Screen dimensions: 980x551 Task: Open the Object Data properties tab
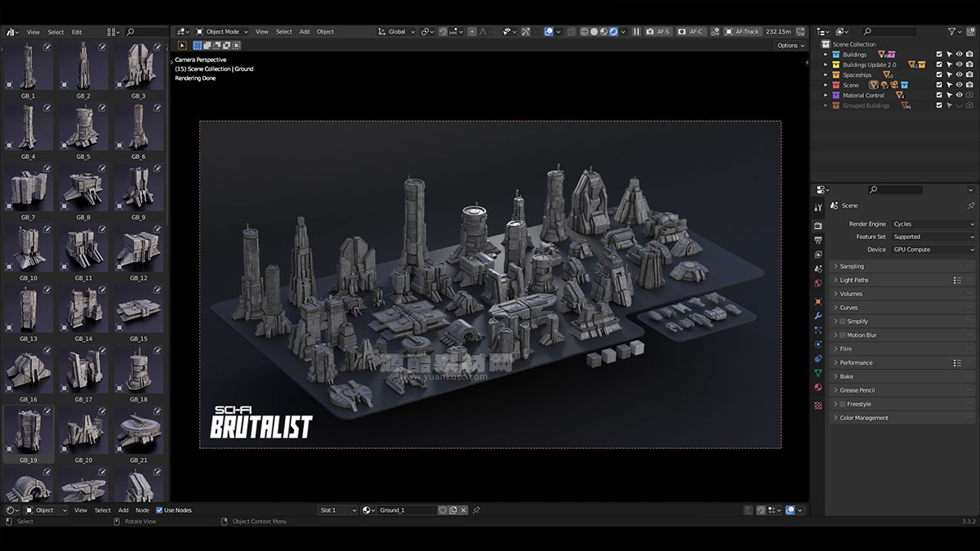[818, 373]
